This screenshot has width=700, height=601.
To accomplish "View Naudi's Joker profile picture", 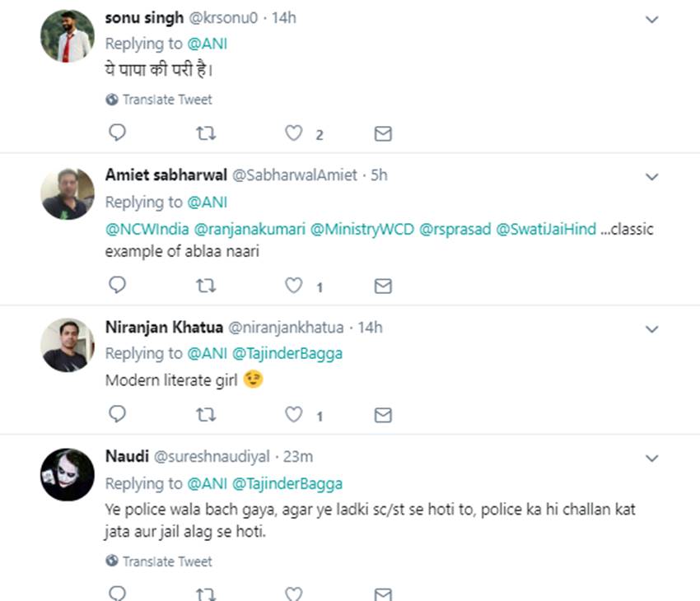I will coord(68,475).
